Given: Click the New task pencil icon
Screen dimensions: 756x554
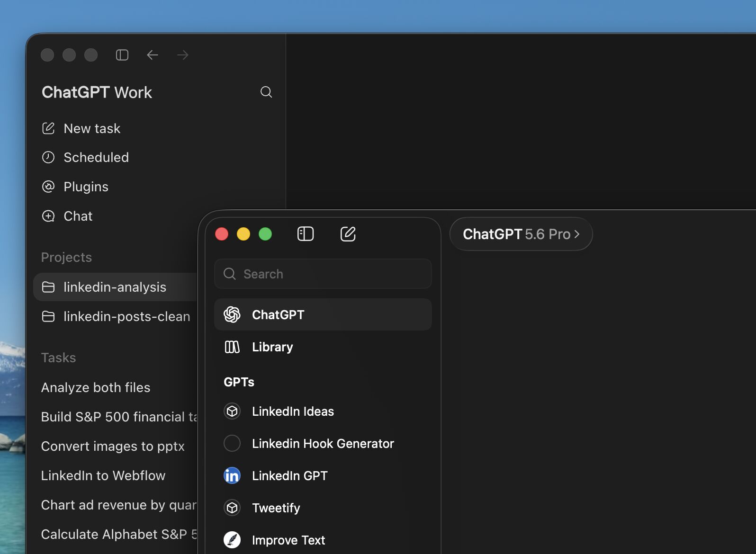Looking at the screenshot, I should (x=48, y=128).
